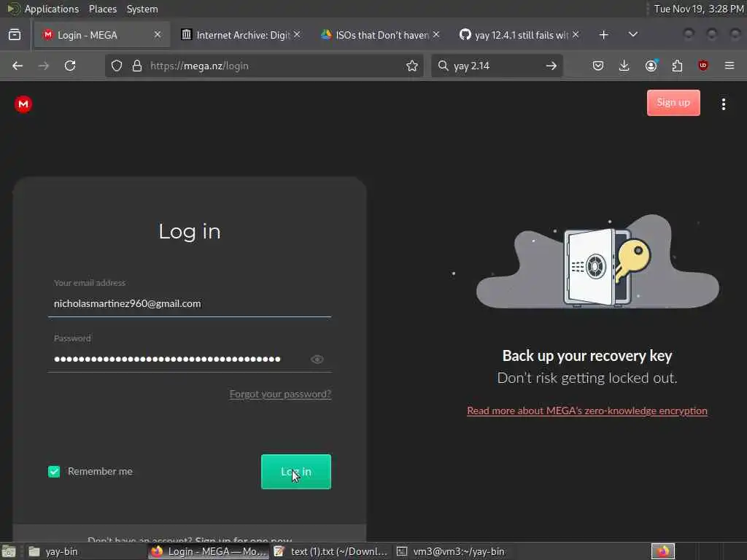Click the Sign up button
This screenshot has width=747, height=560.
[x=673, y=102]
